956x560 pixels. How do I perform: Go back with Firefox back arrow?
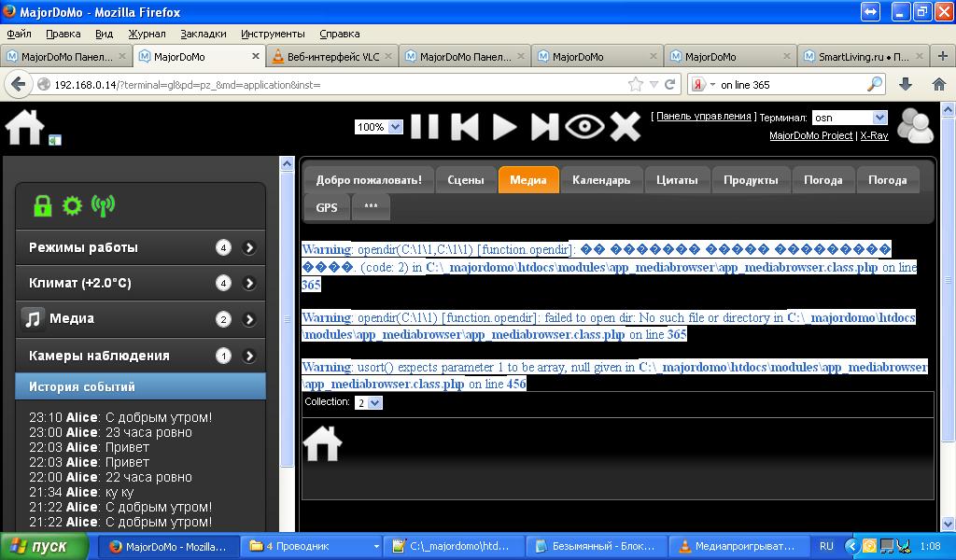[19, 84]
